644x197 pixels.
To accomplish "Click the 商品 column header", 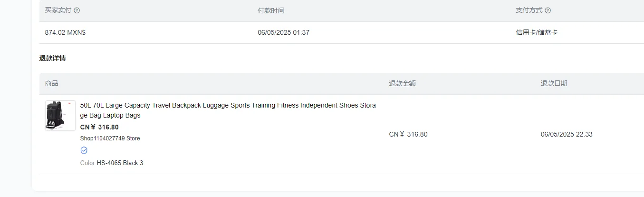I will pos(51,83).
